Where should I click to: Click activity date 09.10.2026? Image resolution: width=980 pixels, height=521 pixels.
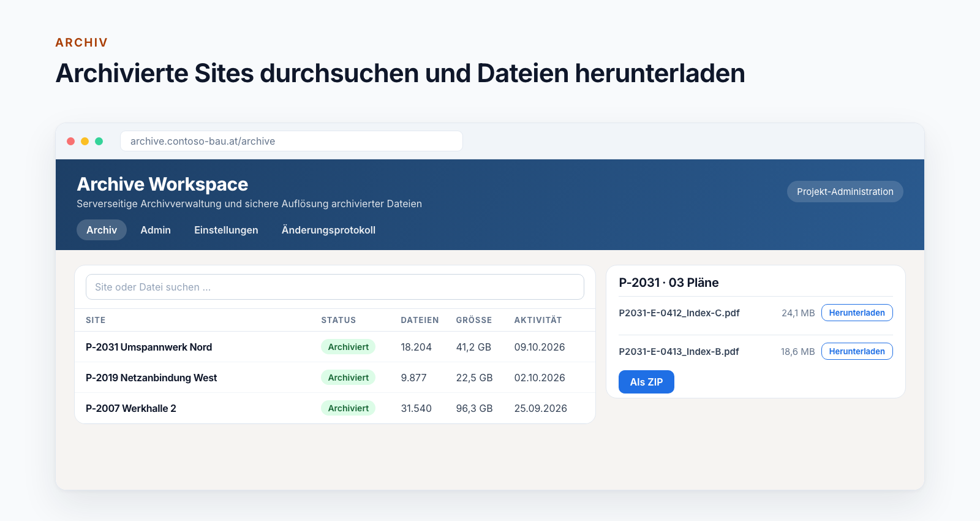click(x=540, y=347)
